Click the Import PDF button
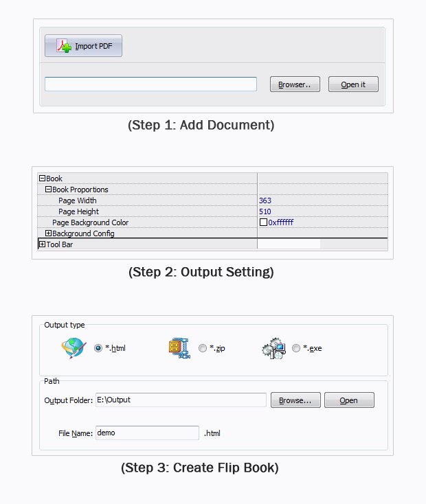This screenshot has height=504, width=426. tap(83, 45)
